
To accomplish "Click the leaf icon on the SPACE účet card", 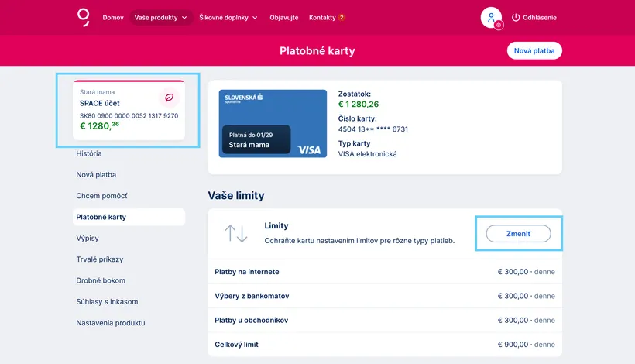I will [169, 98].
